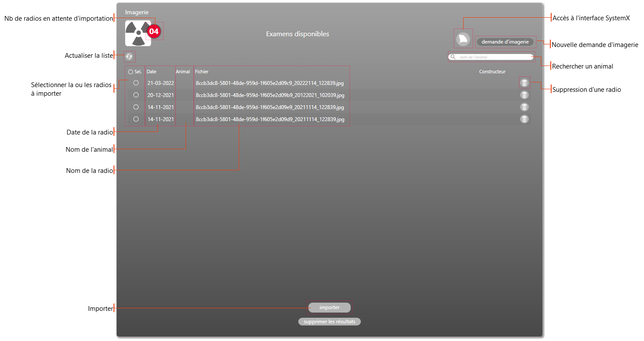Delete the radio dated 21-03-2022
The height and width of the screenshot is (341, 644).
524,83
